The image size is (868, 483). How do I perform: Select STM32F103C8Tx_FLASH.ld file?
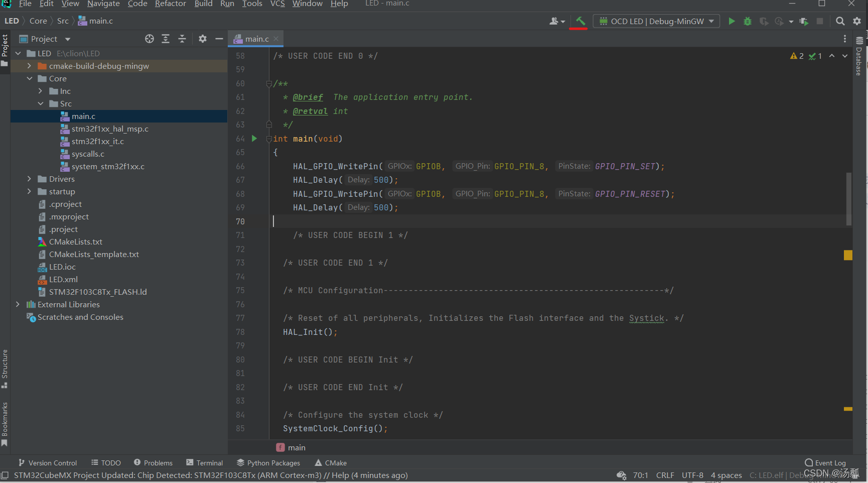pos(98,292)
